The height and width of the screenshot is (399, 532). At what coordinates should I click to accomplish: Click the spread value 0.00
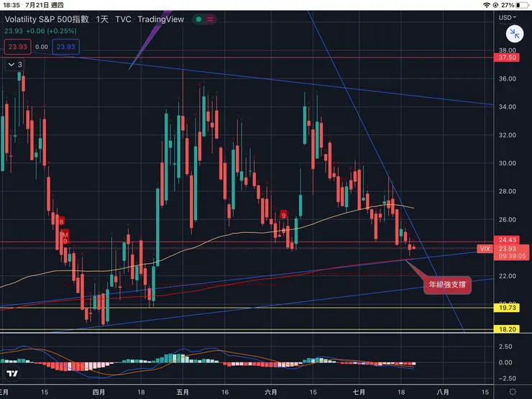42,47
